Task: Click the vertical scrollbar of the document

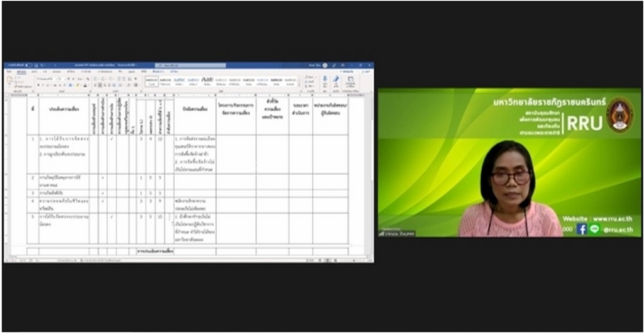Action: click(x=372, y=175)
